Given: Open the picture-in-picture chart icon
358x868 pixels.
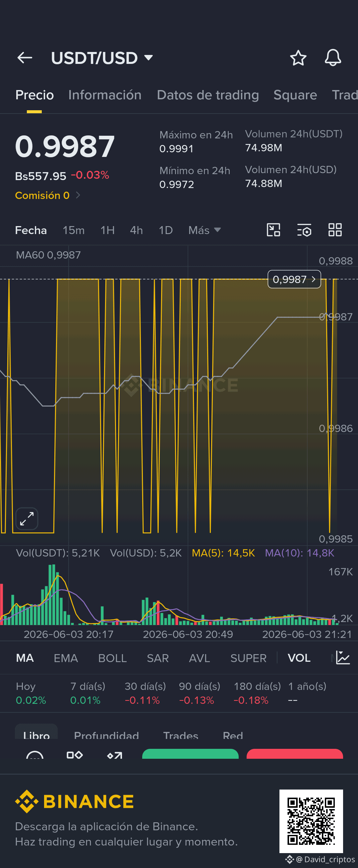Looking at the screenshot, I should pyautogui.click(x=273, y=230).
